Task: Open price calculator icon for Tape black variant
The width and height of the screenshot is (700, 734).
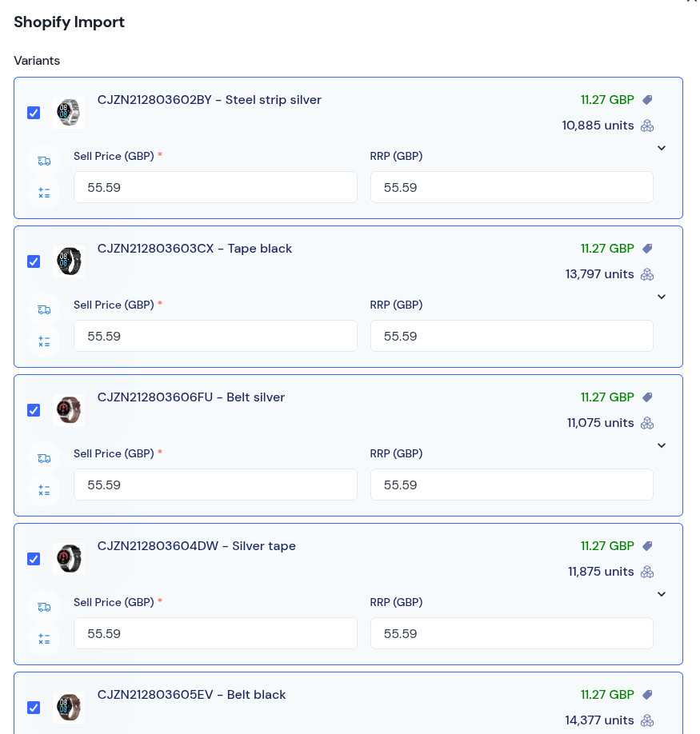Action: (x=44, y=341)
